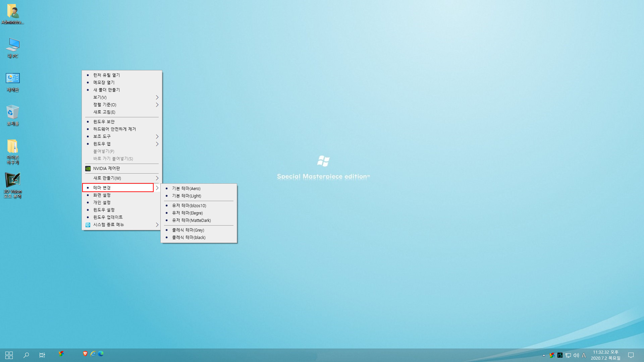Open the Windows Start button
The image size is (644, 362).
[x=9, y=355]
